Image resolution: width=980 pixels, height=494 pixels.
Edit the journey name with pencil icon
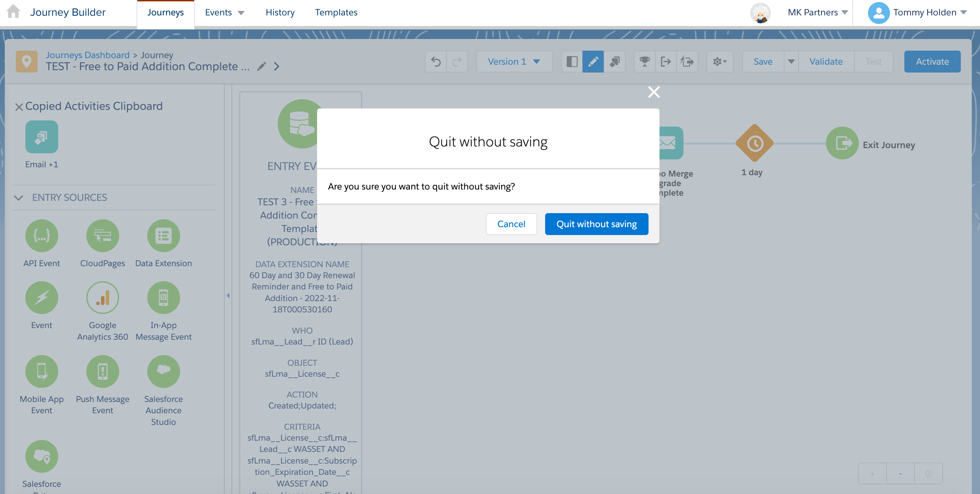tap(261, 66)
